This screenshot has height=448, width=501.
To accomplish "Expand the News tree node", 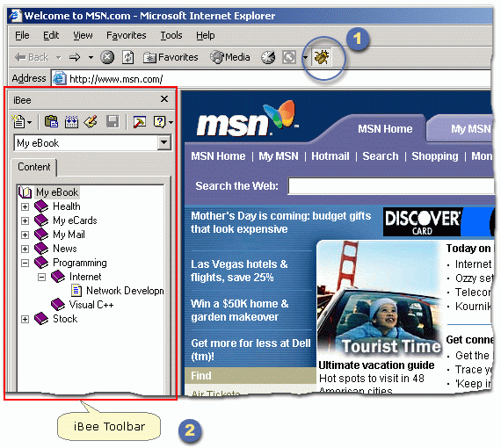I will (x=25, y=249).
